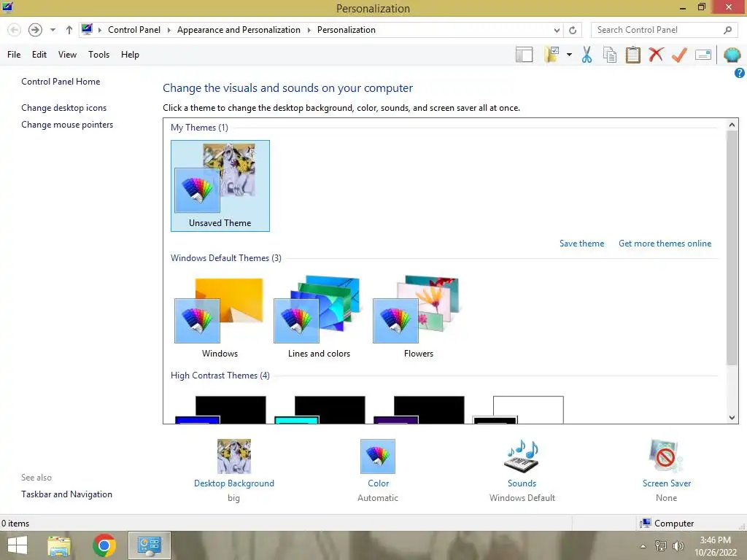
Task: Select the Windows default theme
Action: click(x=220, y=316)
